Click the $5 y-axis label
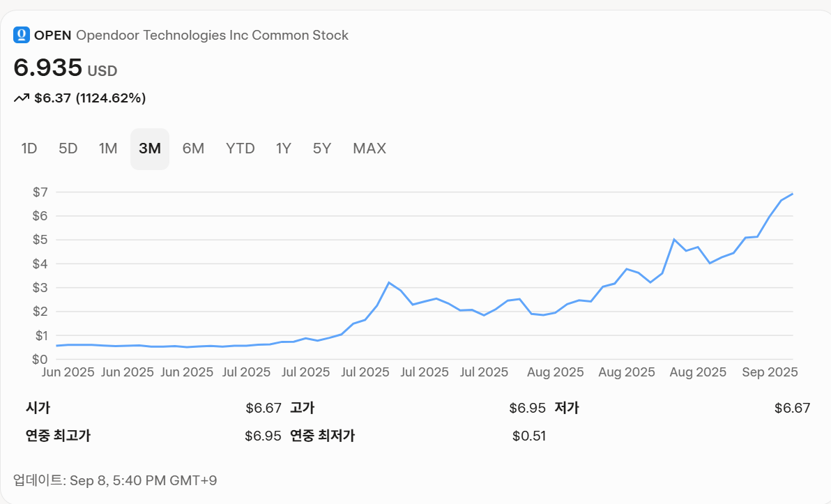The image size is (831, 504). [40, 240]
